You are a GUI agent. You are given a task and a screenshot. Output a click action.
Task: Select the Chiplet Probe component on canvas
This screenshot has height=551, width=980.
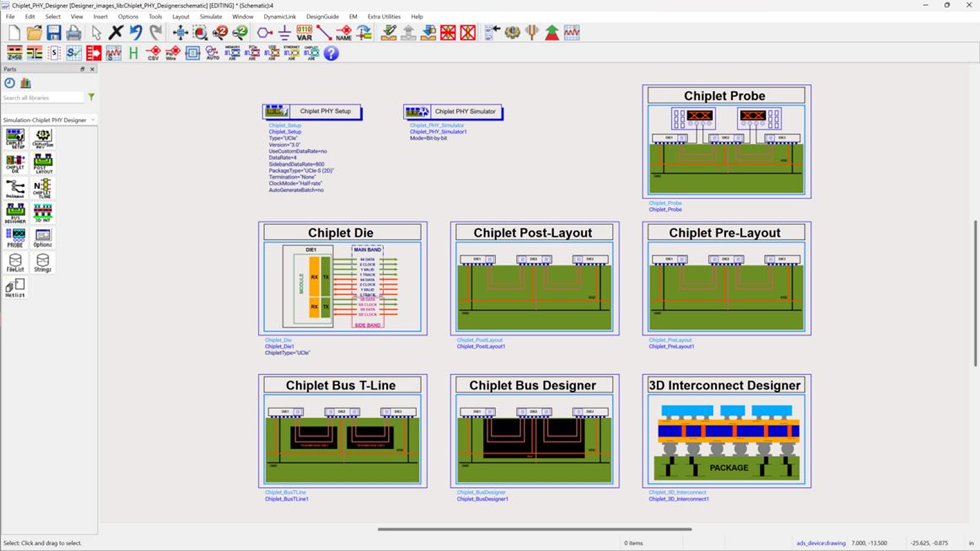[x=726, y=141]
